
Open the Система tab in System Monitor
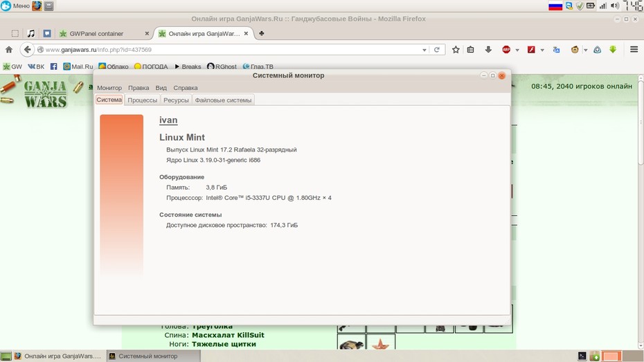(109, 100)
